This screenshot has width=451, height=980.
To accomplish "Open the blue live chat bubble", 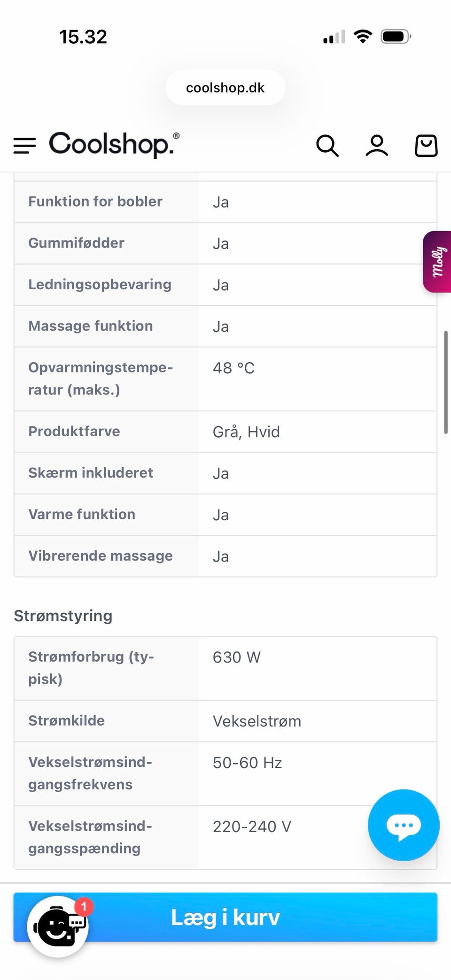I will tap(404, 825).
